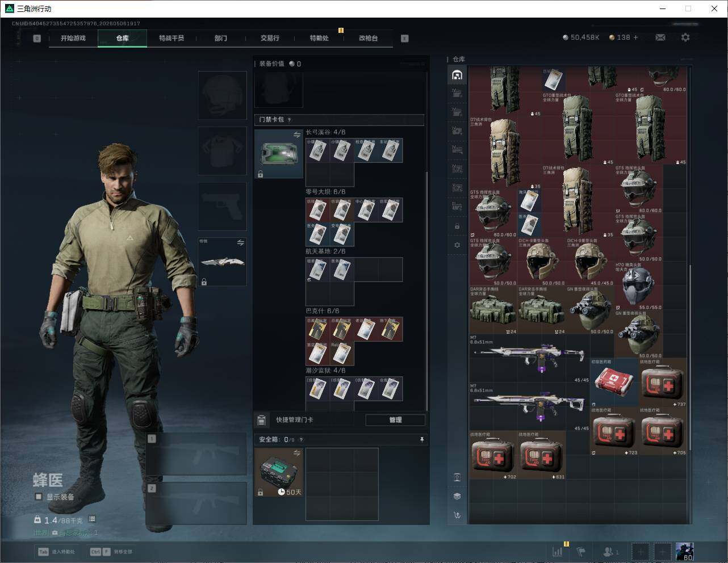Open the 特战干员 tab
Image resolution: width=728 pixels, height=563 pixels.
[x=171, y=38]
